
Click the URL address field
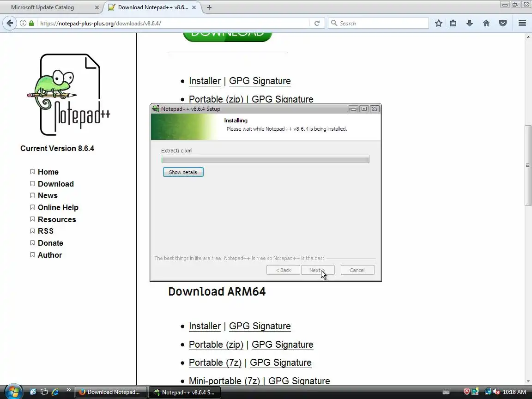point(173,23)
